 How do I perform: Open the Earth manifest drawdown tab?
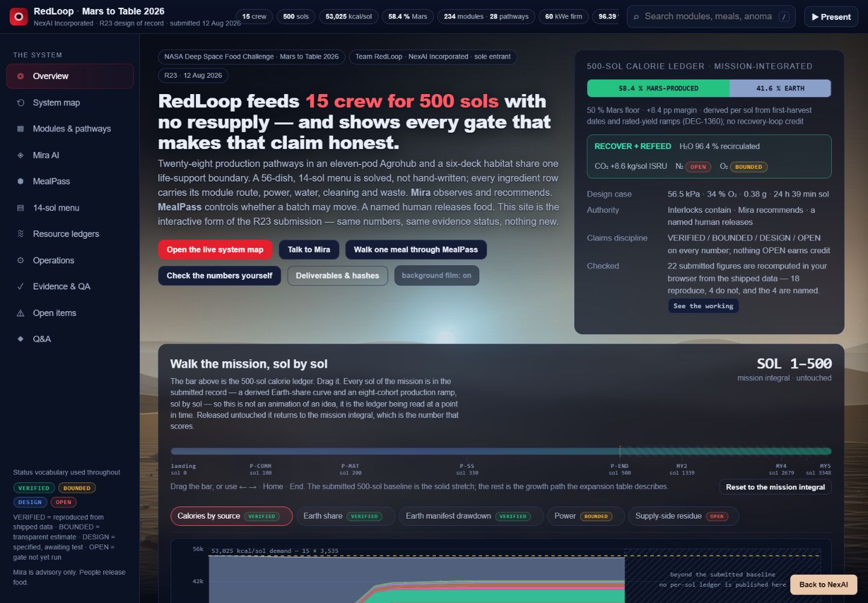pos(471,516)
